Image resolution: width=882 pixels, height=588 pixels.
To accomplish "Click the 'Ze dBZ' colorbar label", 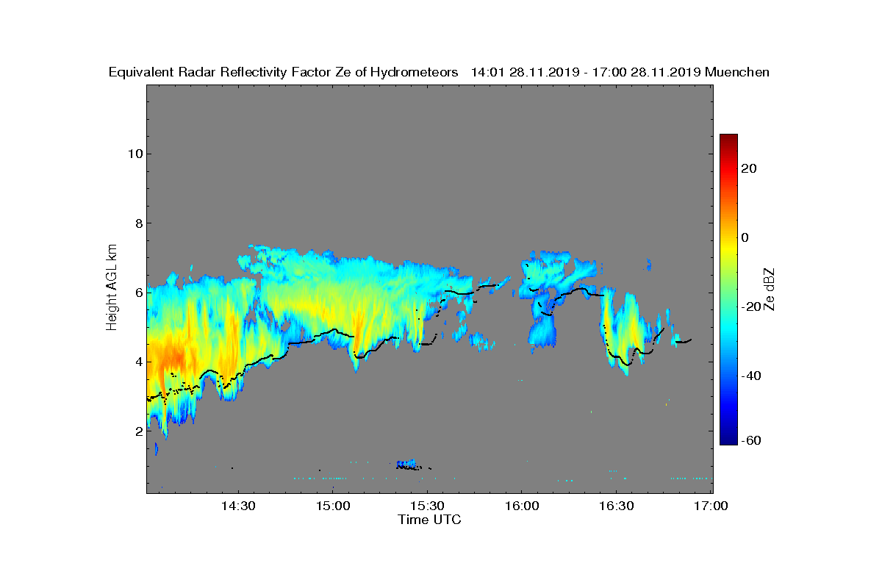I will click(770, 289).
